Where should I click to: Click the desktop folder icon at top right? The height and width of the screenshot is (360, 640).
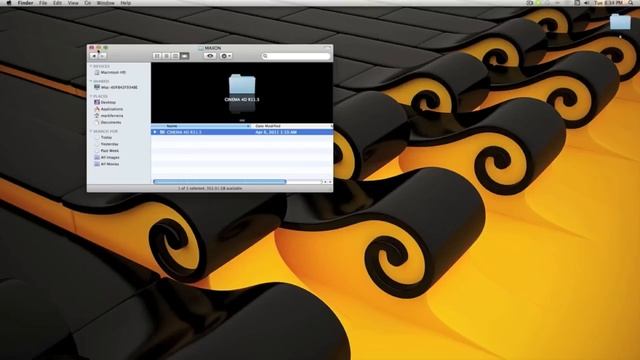(x=620, y=21)
